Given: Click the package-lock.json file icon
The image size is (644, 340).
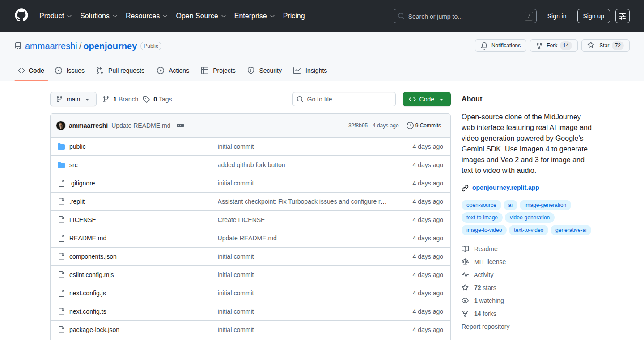Looking at the screenshot, I should click(61, 330).
